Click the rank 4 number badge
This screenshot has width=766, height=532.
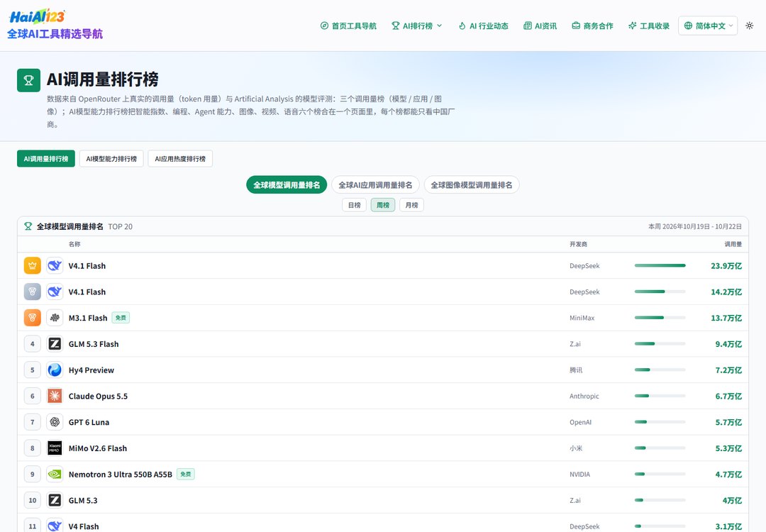point(32,344)
